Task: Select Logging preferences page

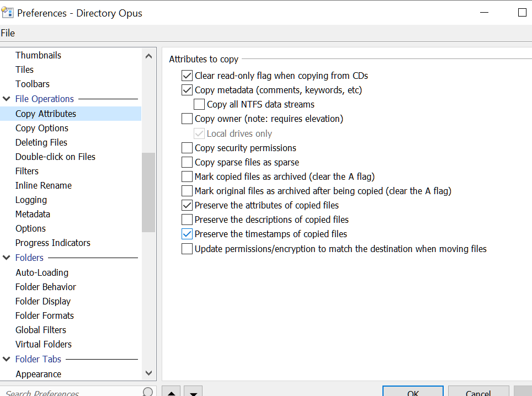Action: coord(31,200)
